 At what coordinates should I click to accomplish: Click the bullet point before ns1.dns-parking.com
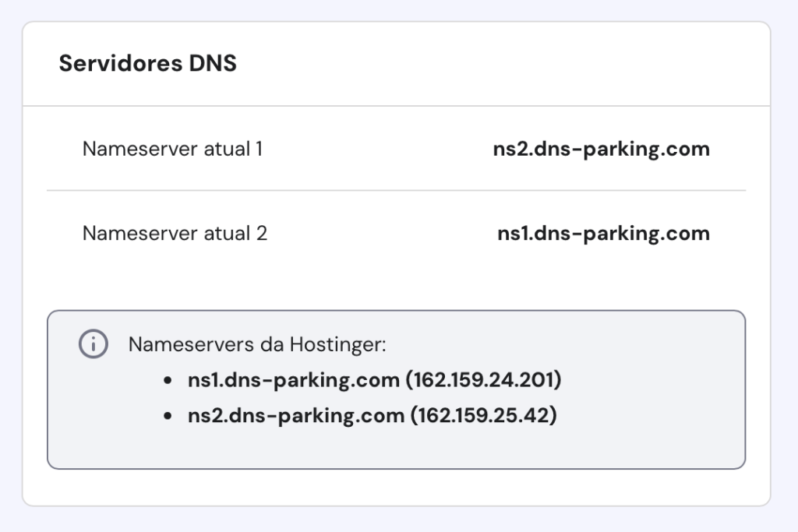168,379
